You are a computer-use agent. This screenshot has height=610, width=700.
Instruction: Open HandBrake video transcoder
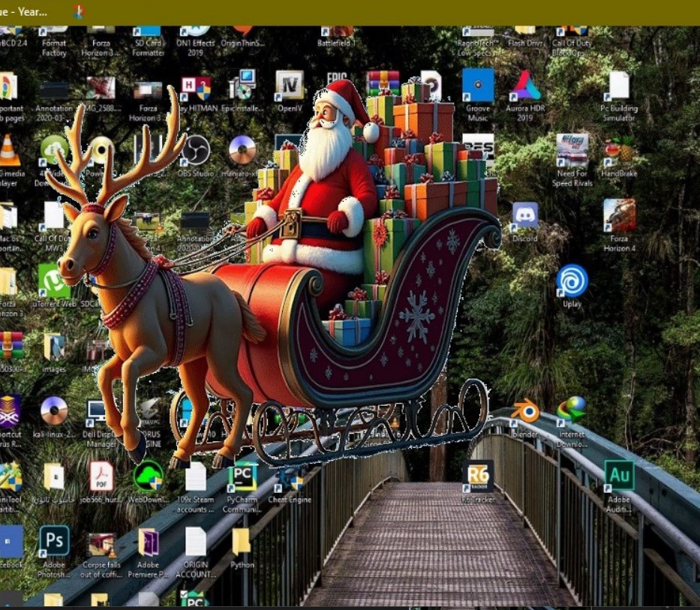[620, 149]
